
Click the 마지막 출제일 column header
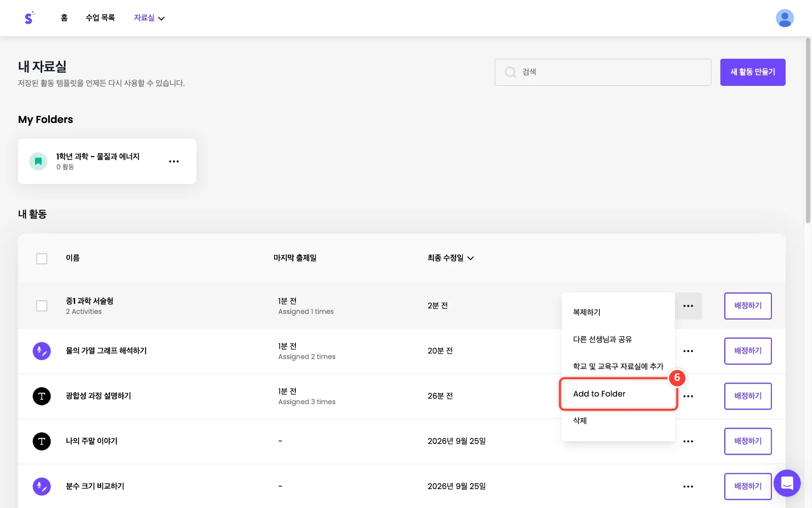[x=295, y=258]
